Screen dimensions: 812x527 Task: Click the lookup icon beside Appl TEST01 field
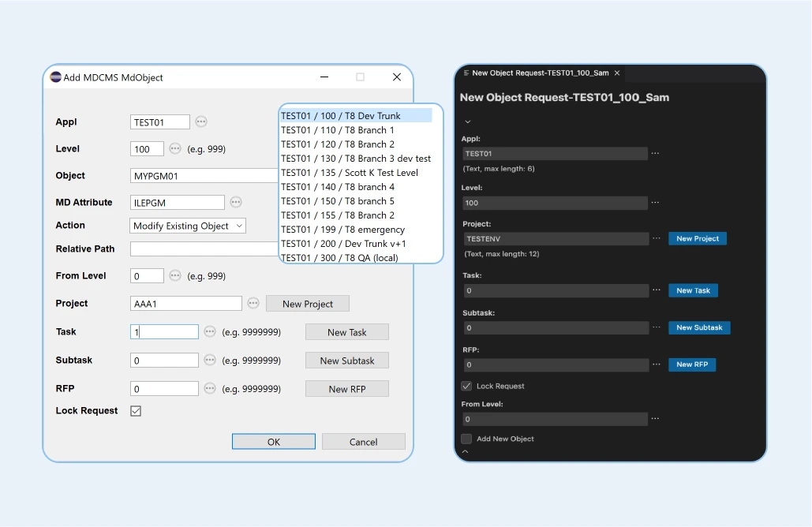click(201, 121)
